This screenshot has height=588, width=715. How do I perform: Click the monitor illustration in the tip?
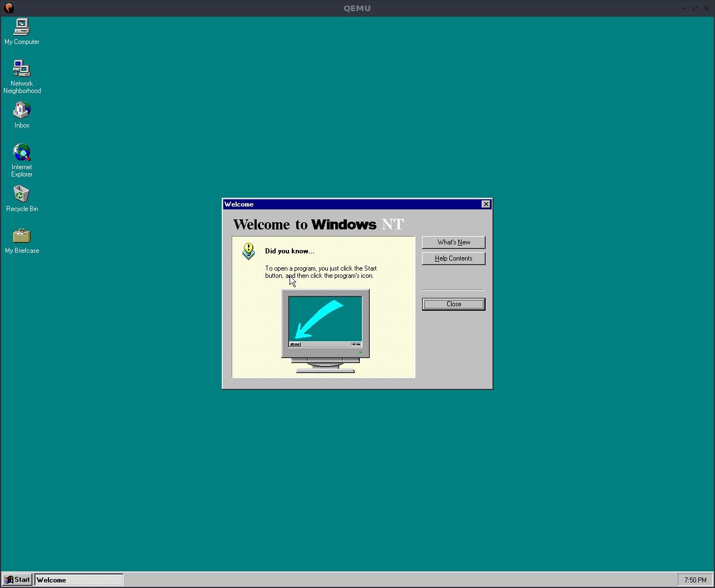(325, 331)
